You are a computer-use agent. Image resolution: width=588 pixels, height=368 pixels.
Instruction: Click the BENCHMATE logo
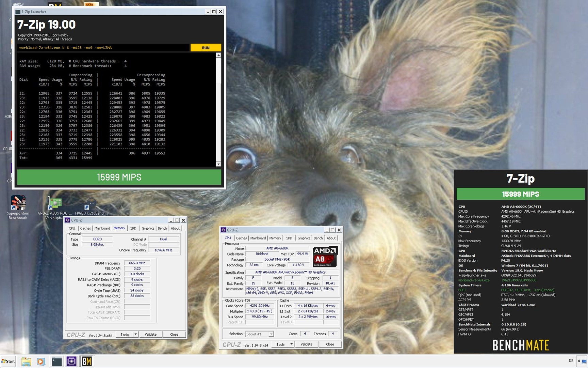(x=521, y=346)
